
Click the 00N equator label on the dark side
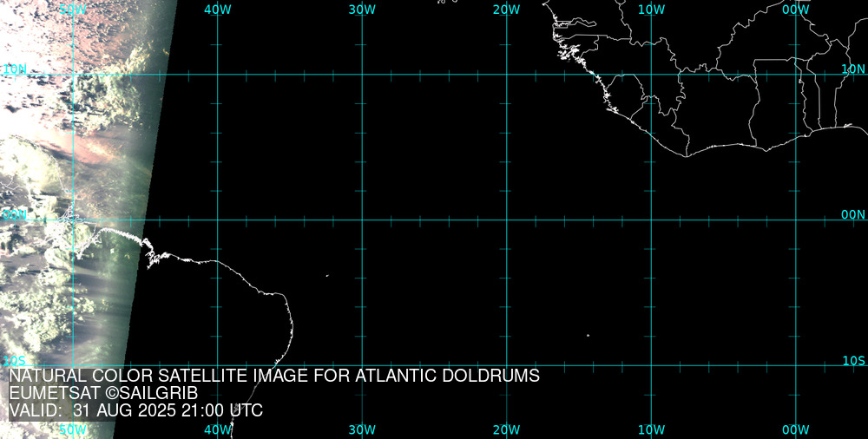tap(853, 215)
